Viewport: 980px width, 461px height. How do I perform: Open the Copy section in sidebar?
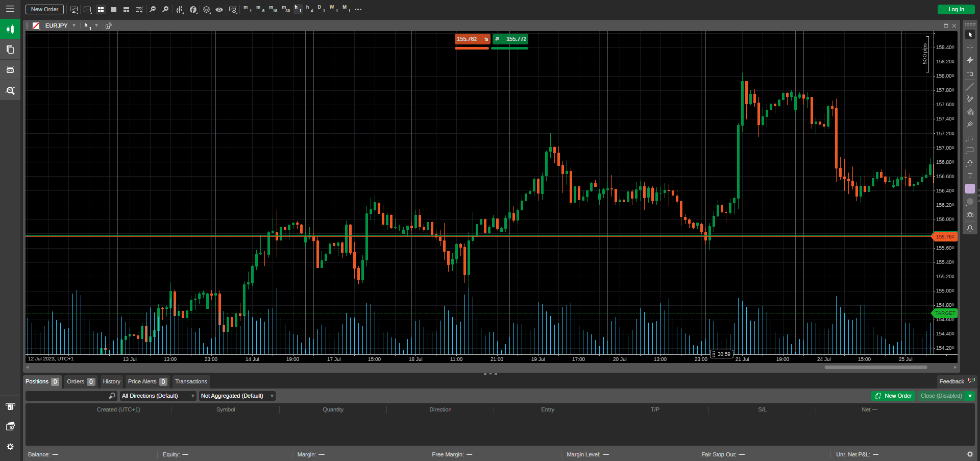tap(10, 50)
